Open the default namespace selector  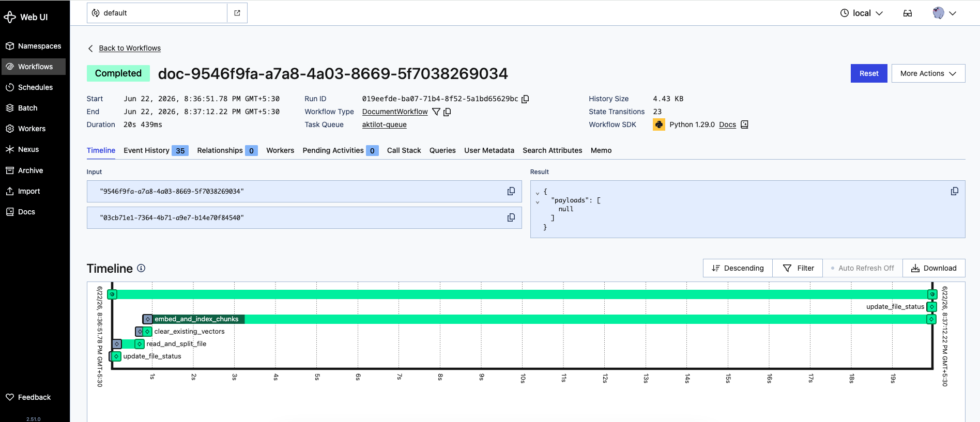click(157, 13)
